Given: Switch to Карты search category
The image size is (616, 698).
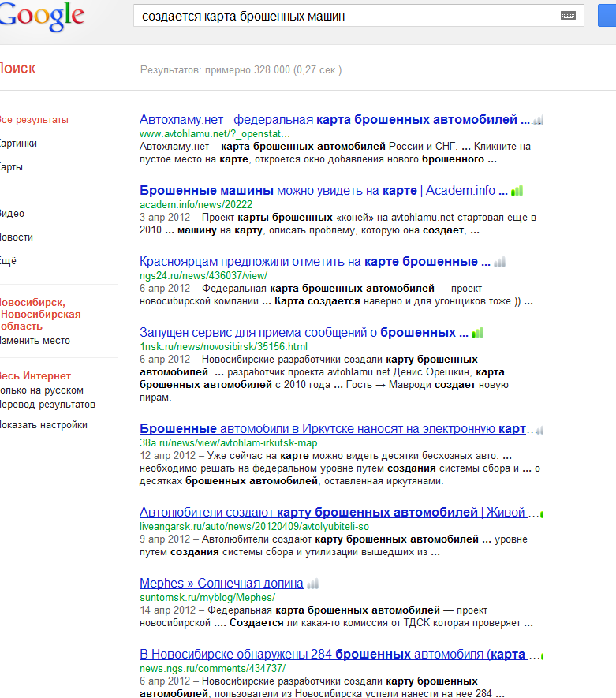Looking at the screenshot, I should point(11,167).
